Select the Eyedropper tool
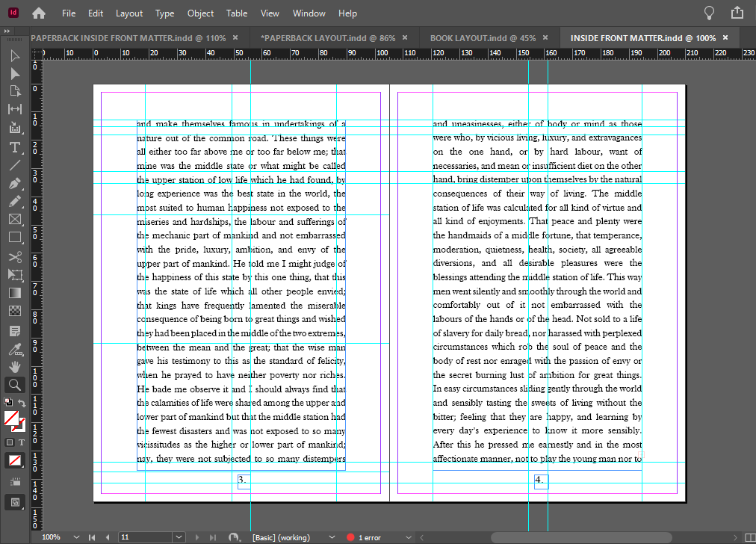756x544 pixels. tap(14, 349)
